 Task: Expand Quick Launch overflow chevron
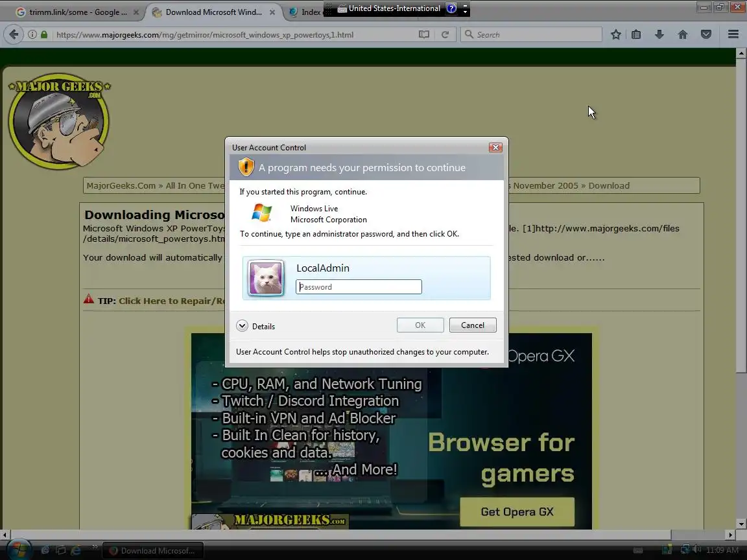point(95,547)
